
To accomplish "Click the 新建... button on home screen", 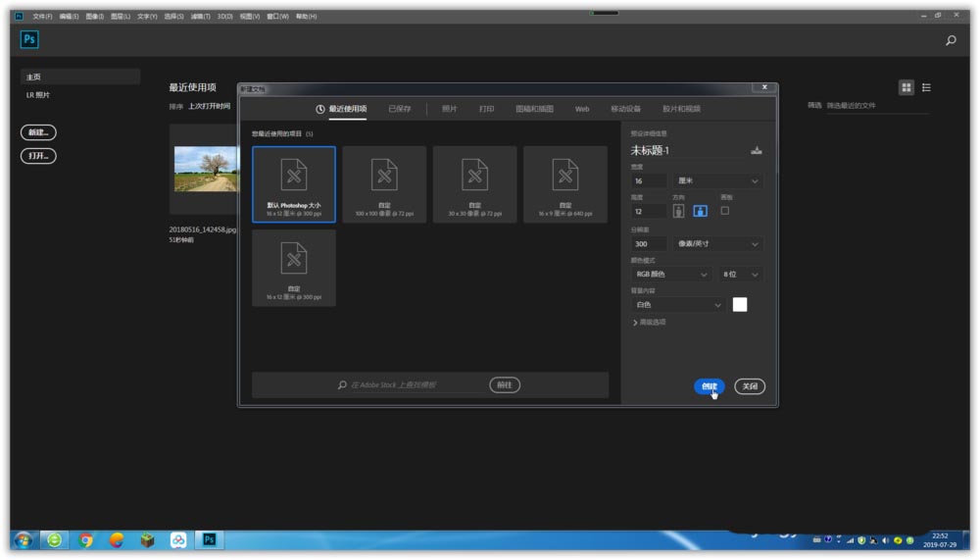I will 38,132.
